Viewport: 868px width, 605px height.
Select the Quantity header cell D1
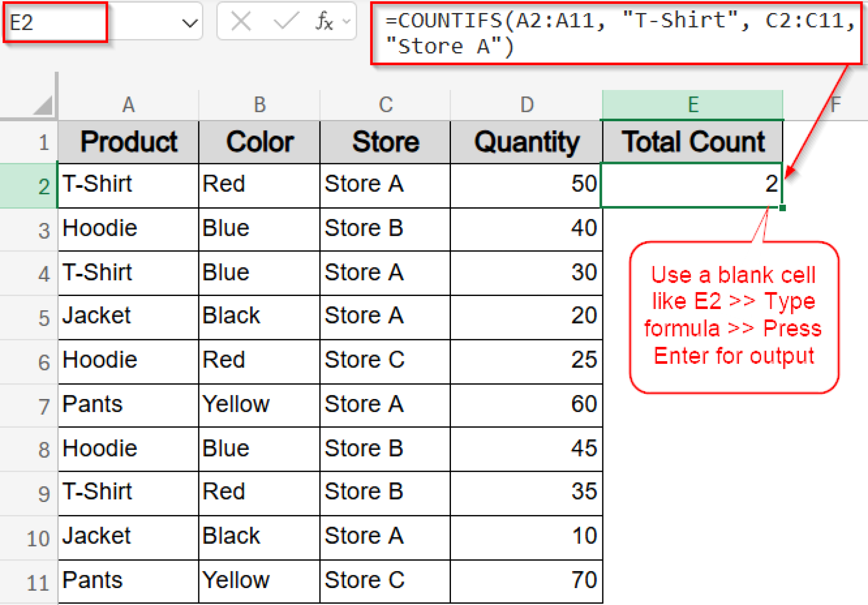pyautogui.click(x=527, y=141)
